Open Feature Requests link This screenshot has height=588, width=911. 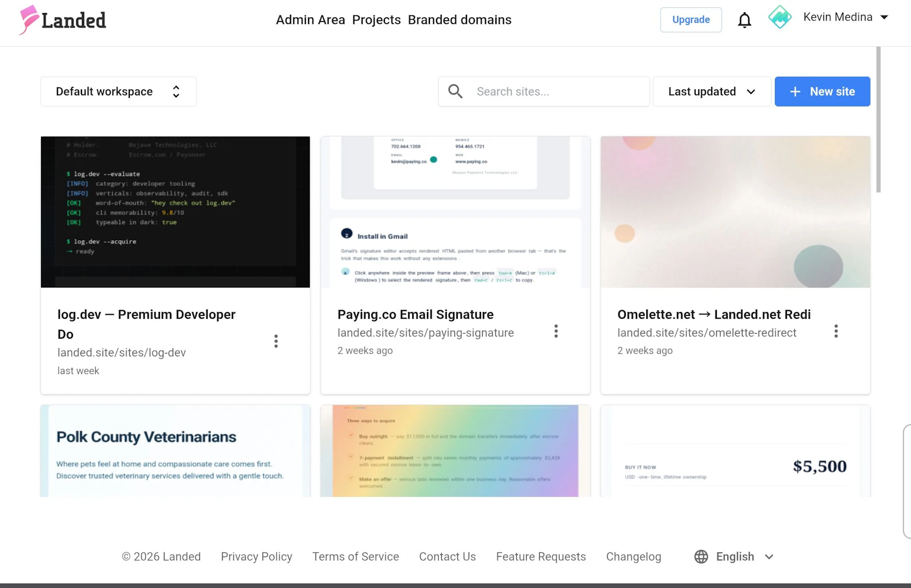pos(541,557)
